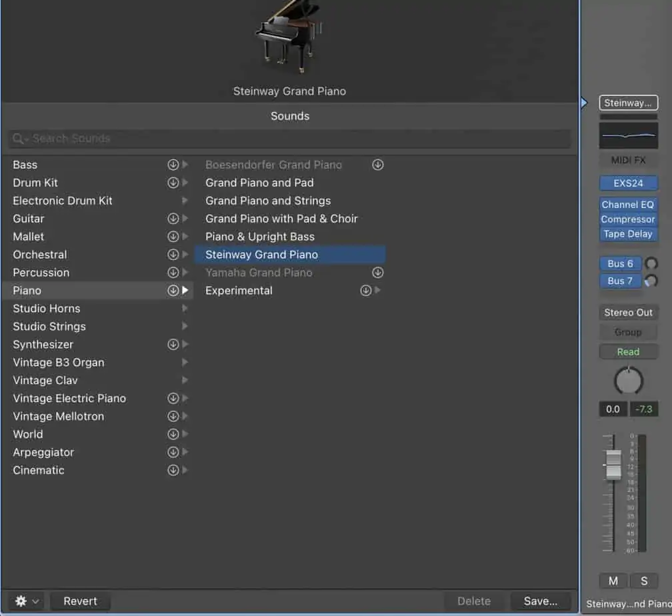
Task: Click the Bus 6 send slot
Action: click(x=620, y=263)
